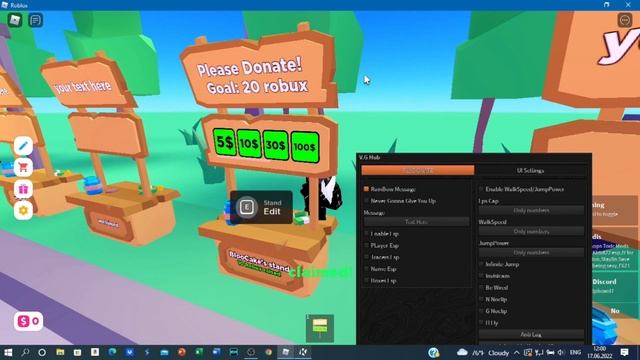Enable the N Noclip checkbox

482,299
